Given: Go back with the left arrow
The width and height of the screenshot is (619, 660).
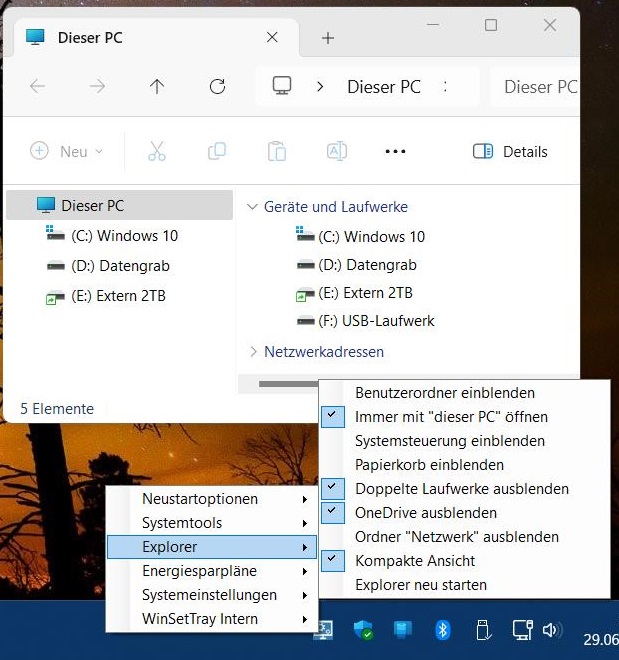Looking at the screenshot, I should click(x=37, y=86).
